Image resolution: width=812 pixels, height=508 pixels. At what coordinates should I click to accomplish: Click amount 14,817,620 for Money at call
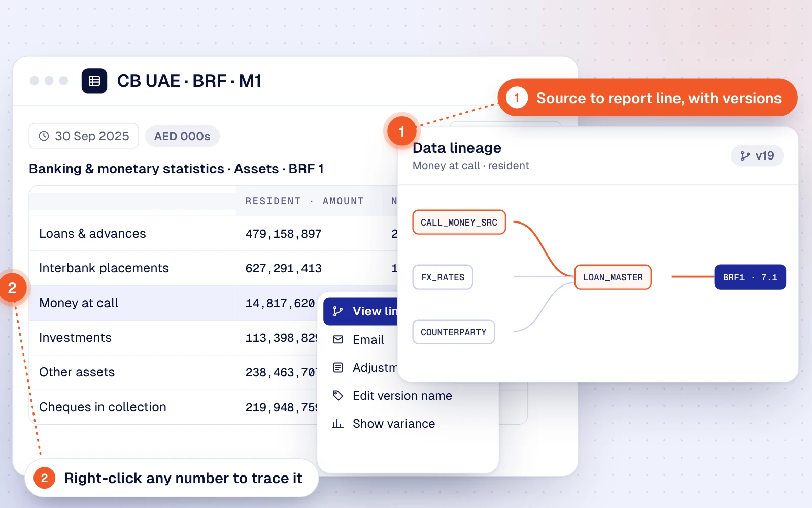pyautogui.click(x=280, y=304)
